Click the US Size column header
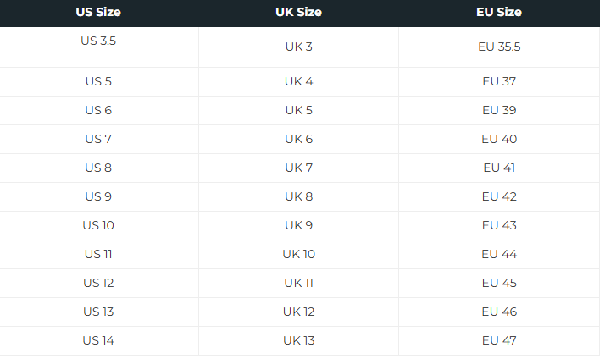 [98, 13]
